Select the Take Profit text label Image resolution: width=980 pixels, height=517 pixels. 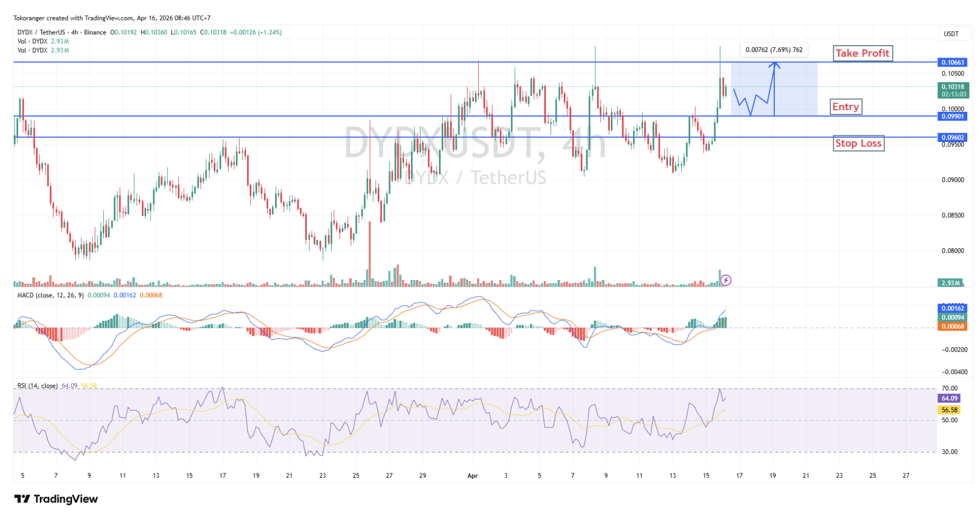pos(862,53)
